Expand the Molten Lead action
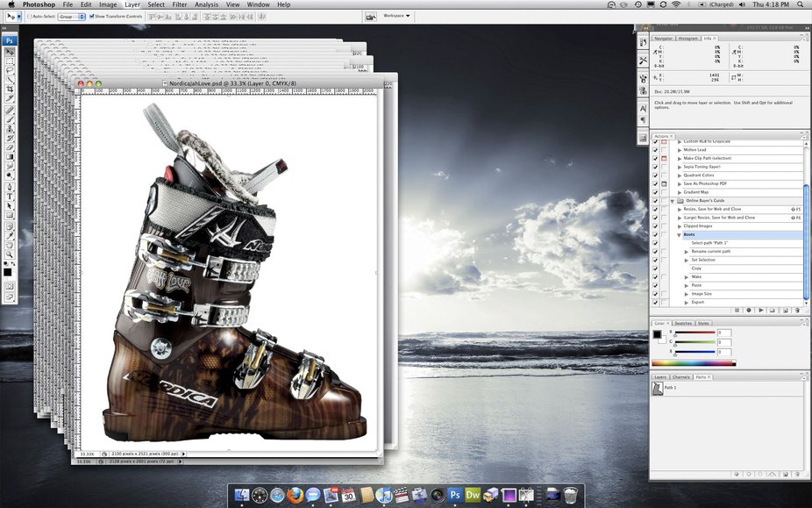812x508 pixels. tap(680, 150)
